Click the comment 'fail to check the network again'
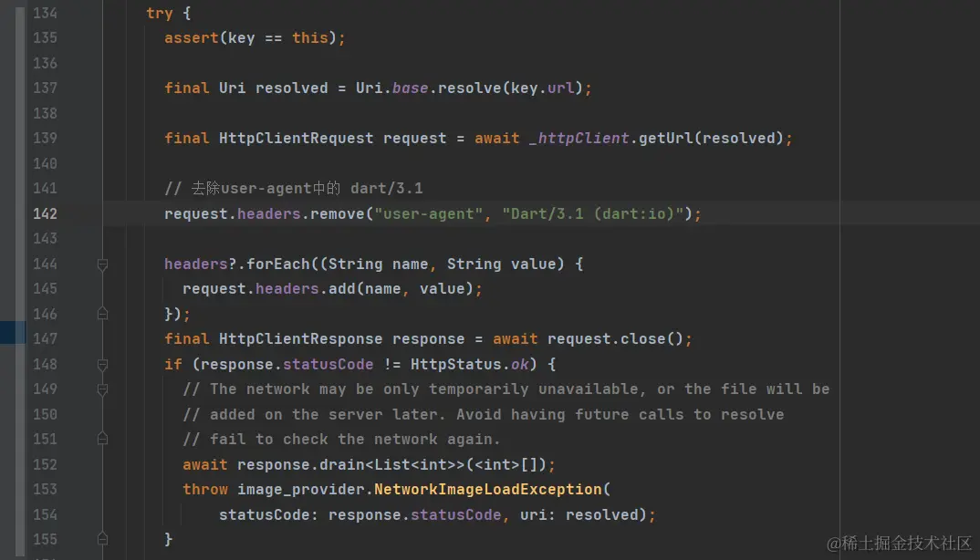The width and height of the screenshot is (980, 560). tap(341, 440)
